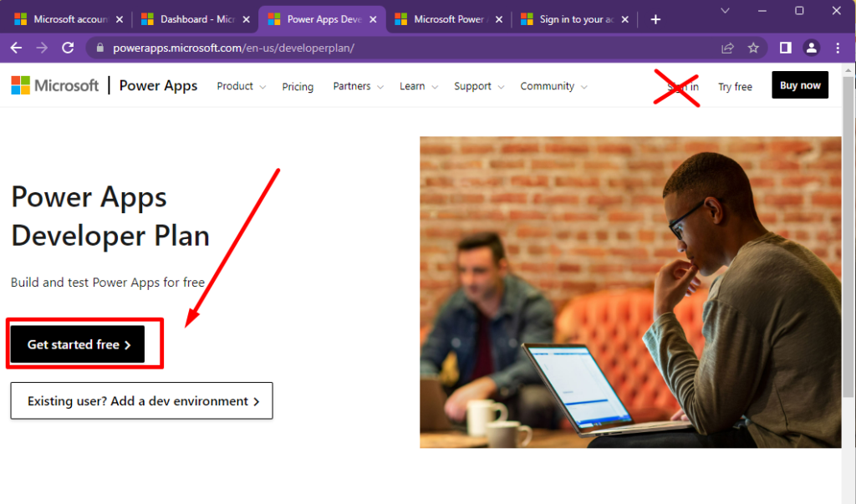Click the address bar URL
Image resolution: width=856 pixels, height=504 pixels.
pyautogui.click(x=234, y=48)
